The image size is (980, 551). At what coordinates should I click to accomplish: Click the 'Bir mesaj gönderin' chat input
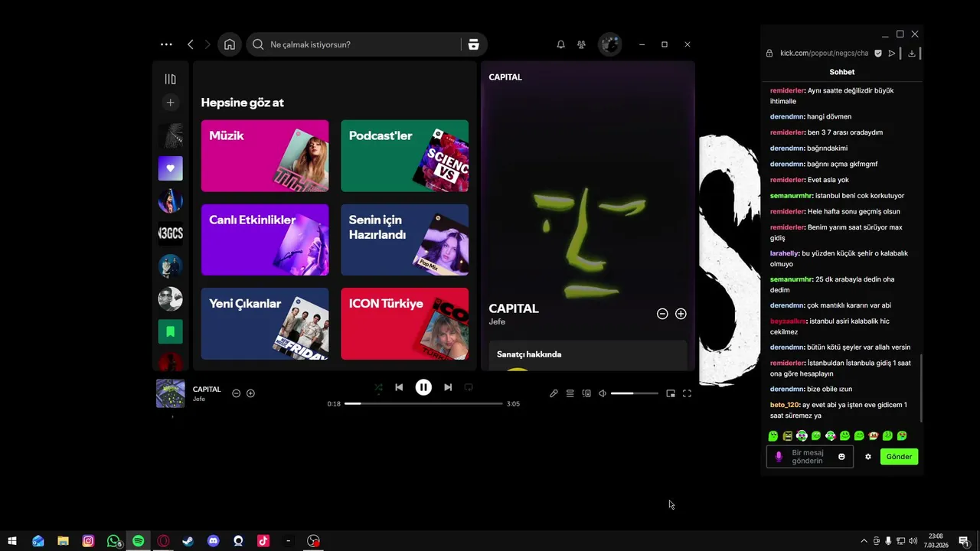point(807,457)
